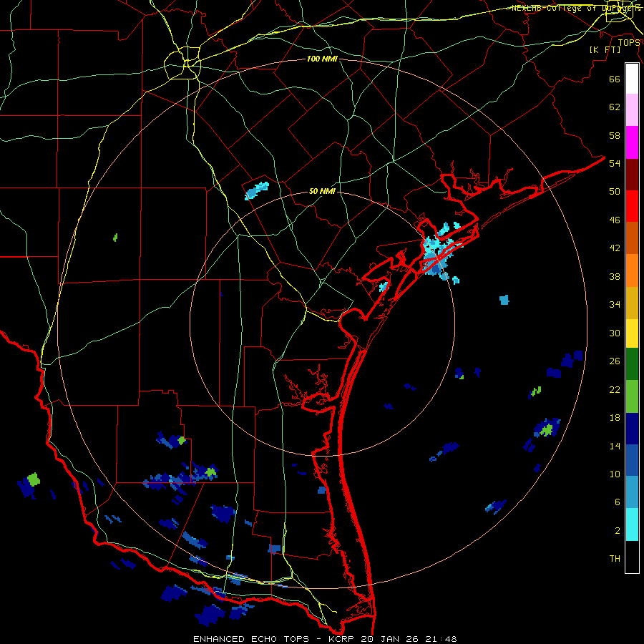Image resolution: width=644 pixels, height=644 pixels.
Task: Click the "6" scale label
Action: [x=618, y=502]
